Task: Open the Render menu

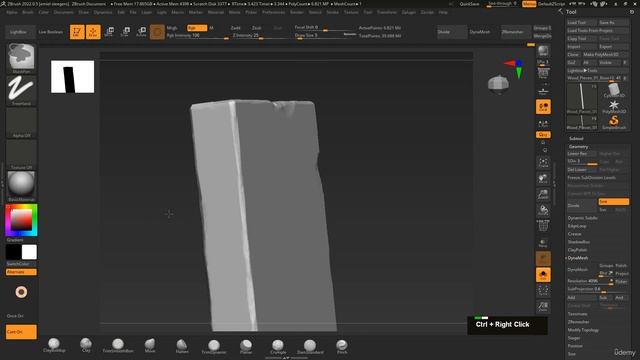Action: click(297, 12)
